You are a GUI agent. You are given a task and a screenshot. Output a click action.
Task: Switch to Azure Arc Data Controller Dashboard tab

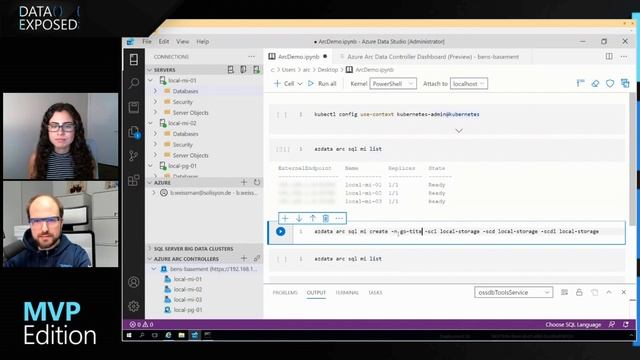(x=433, y=57)
